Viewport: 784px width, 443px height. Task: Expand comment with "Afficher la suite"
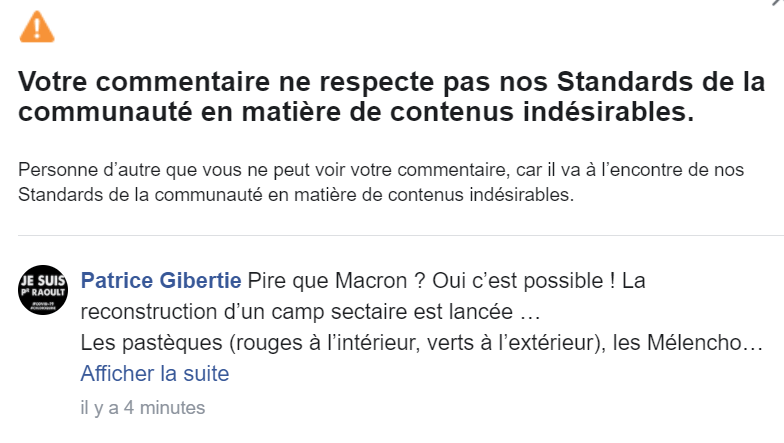pyautogui.click(x=155, y=374)
